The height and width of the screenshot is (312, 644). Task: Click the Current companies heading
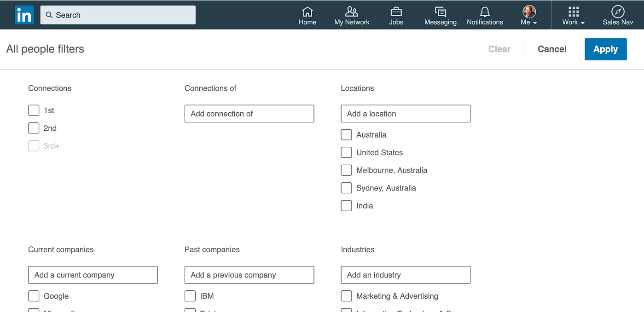[x=61, y=249]
